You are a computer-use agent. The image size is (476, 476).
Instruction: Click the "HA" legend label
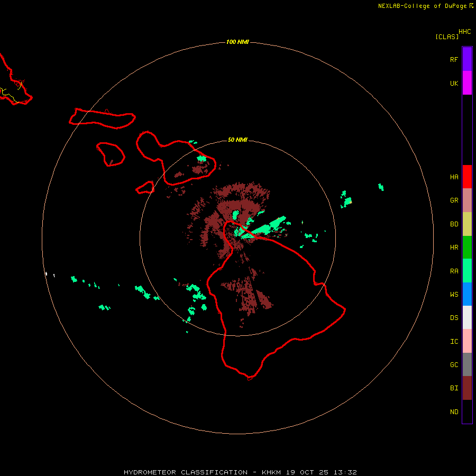tap(454, 177)
